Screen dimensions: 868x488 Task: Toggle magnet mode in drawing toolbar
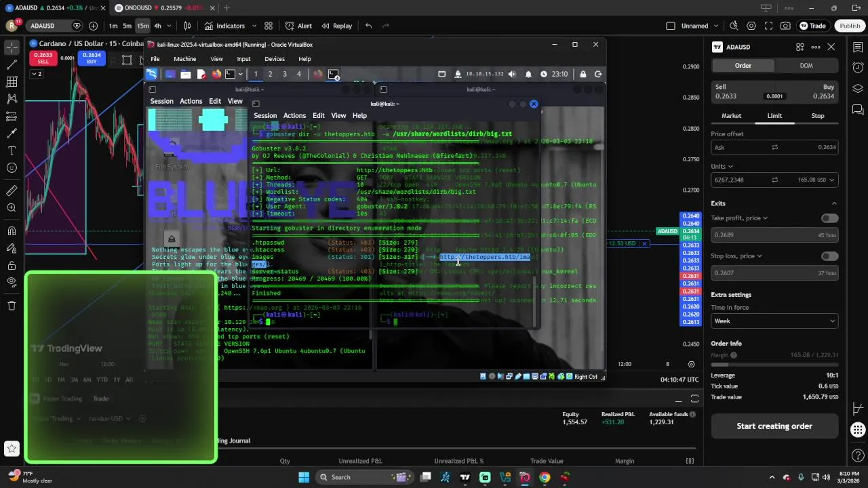click(12, 231)
